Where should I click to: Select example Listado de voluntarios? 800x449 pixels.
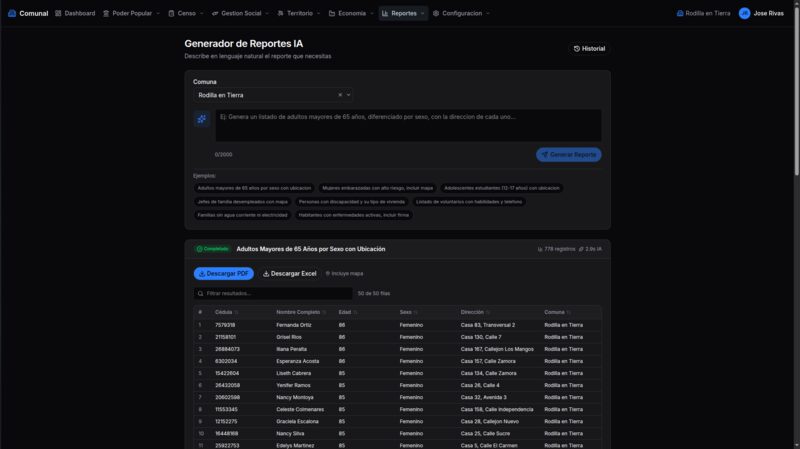(x=469, y=202)
